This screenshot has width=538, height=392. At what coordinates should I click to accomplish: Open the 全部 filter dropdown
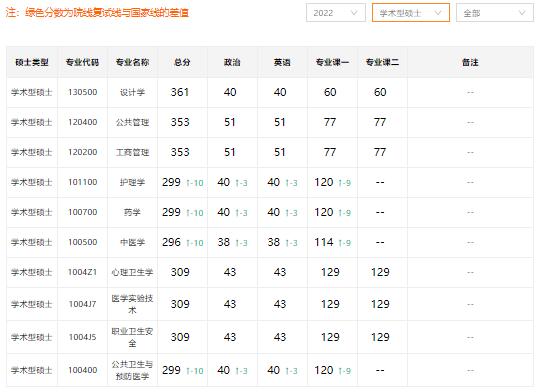pyautogui.click(x=494, y=13)
